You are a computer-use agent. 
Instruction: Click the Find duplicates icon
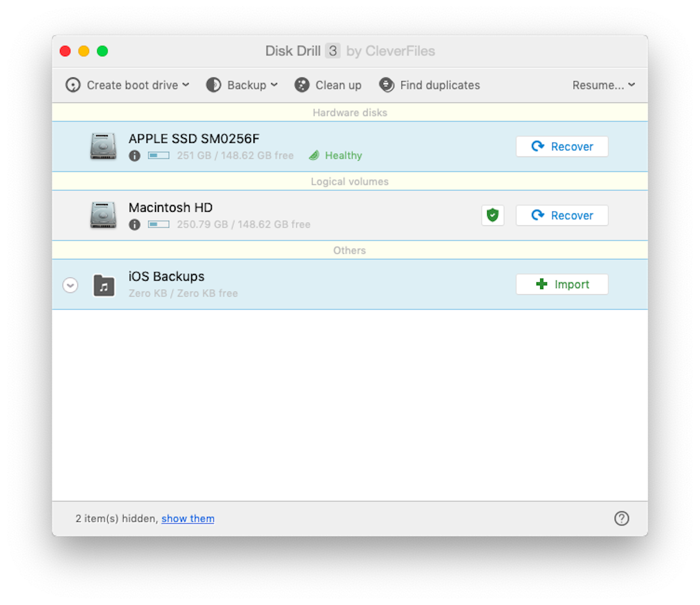pos(387,85)
